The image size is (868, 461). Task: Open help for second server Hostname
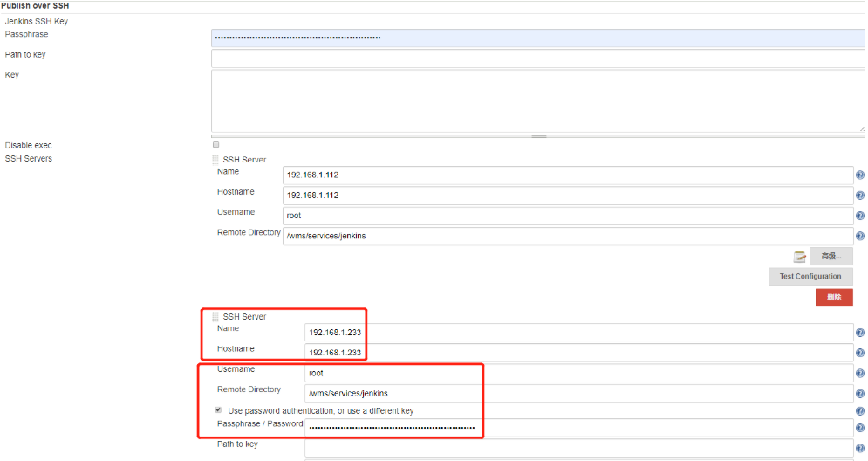pos(859,353)
